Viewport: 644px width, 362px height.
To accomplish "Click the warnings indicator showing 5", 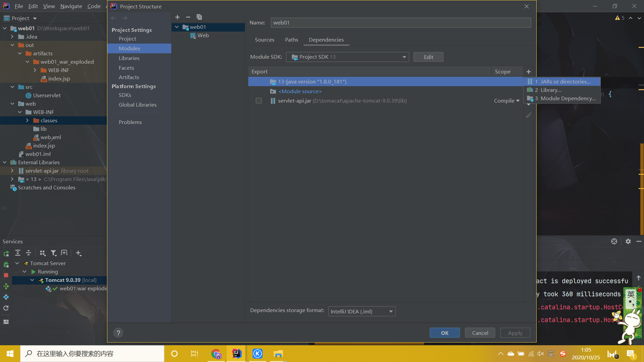I will coord(620,18).
